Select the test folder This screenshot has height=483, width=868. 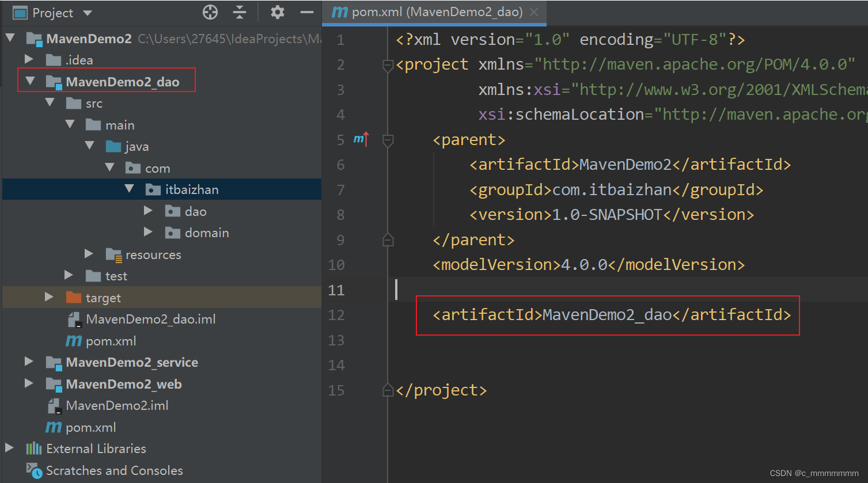tap(116, 276)
